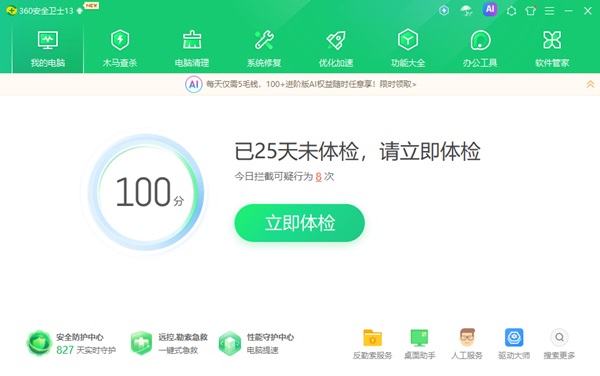Click the 360 logo icon
The image size is (600, 376).
point(11,11)
